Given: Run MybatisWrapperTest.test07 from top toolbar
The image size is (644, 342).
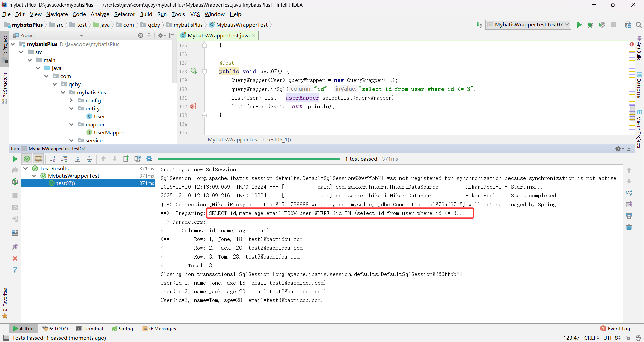Looking at the screenshot, I should 579,25.
